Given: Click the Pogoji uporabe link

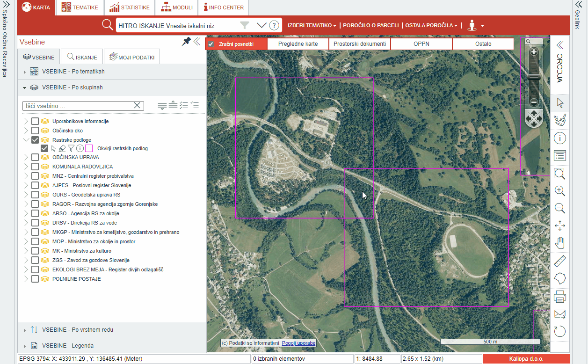Looking at the screenshot, I should pos(298,343).
